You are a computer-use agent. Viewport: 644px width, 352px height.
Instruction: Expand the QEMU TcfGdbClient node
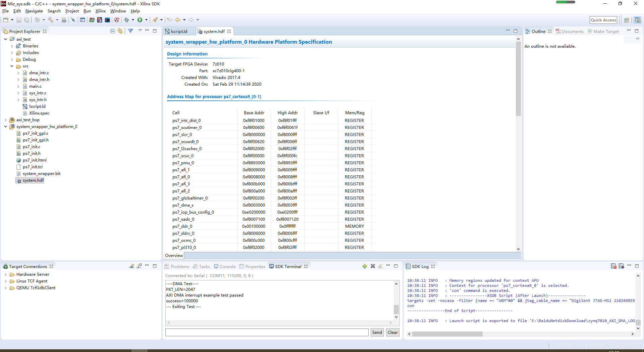6,288
